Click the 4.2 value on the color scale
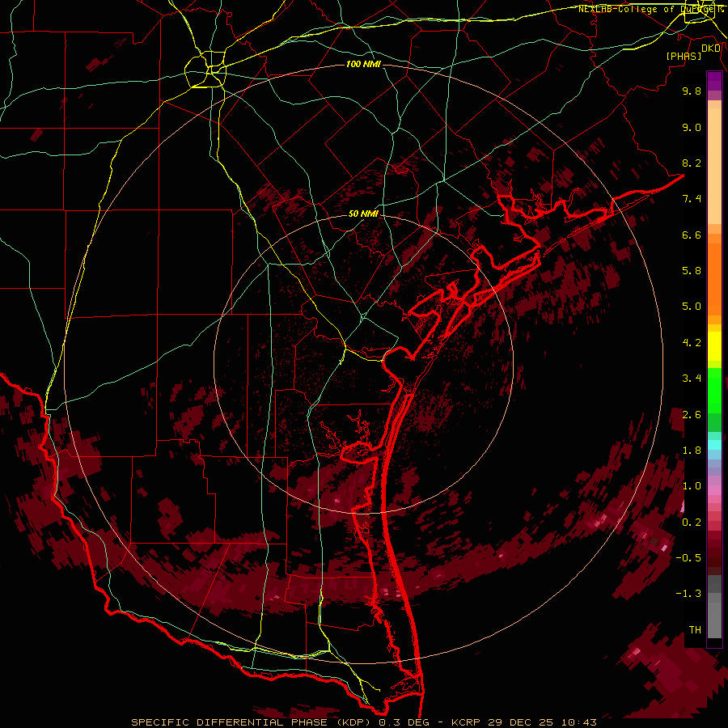This screenshot has width=728, height=728. [692, 343]
